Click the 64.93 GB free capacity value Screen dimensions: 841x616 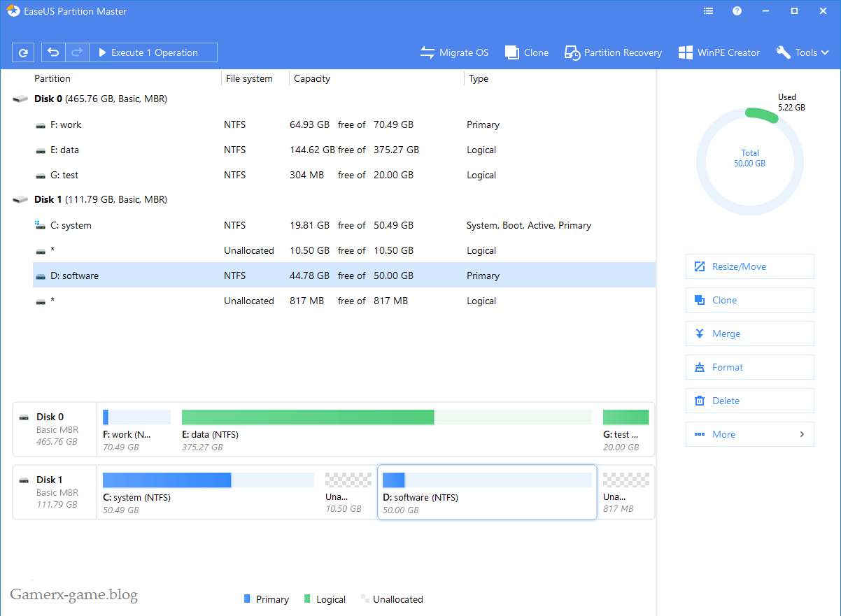[309, 124]
